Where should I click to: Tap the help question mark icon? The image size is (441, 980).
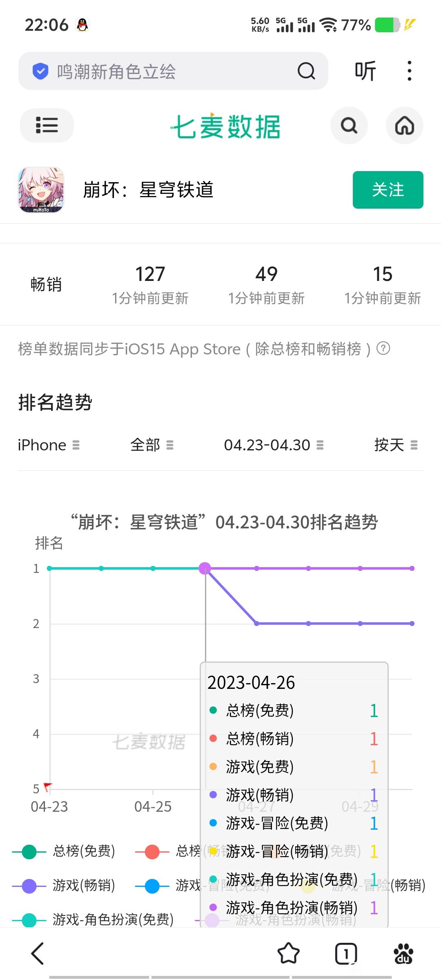click(383, 349)
